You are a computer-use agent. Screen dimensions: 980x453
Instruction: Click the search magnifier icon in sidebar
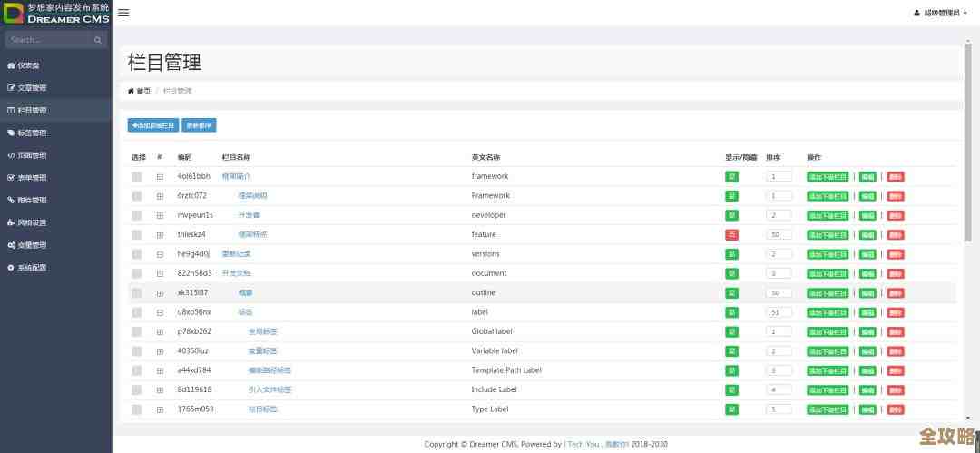98,40
